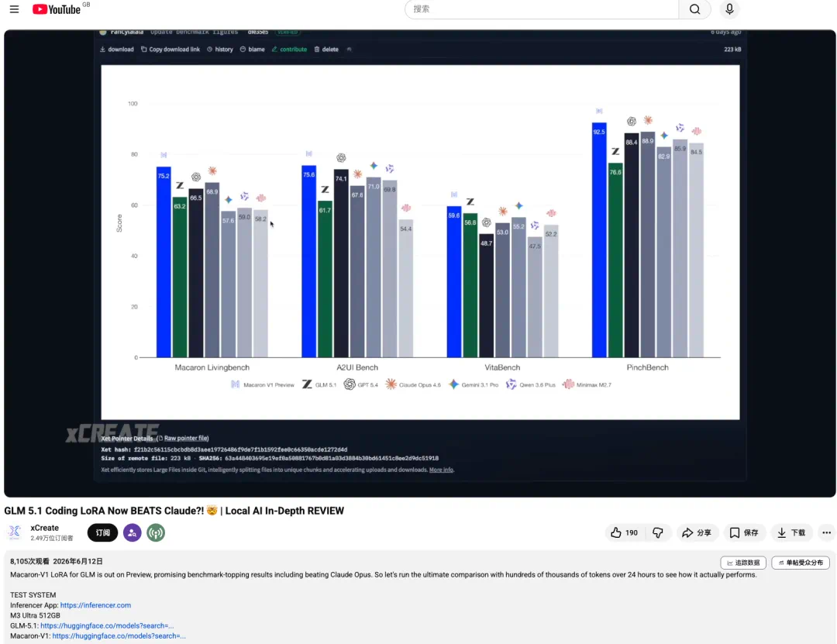Viewport: 837px width, 644px height.
Task: Dislike the video with thumbs down
Action: coord(658,532)
